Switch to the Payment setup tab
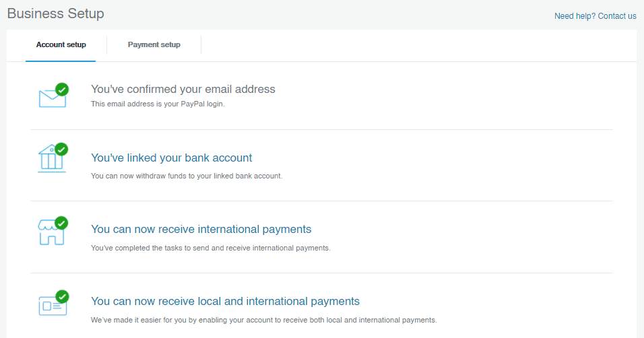The width and height of the screenshot is (644, 338). pos(154,44)
